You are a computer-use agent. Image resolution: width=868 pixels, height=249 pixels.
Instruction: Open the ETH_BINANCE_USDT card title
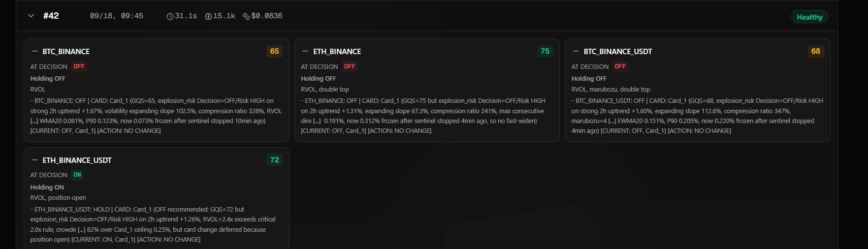77,160
